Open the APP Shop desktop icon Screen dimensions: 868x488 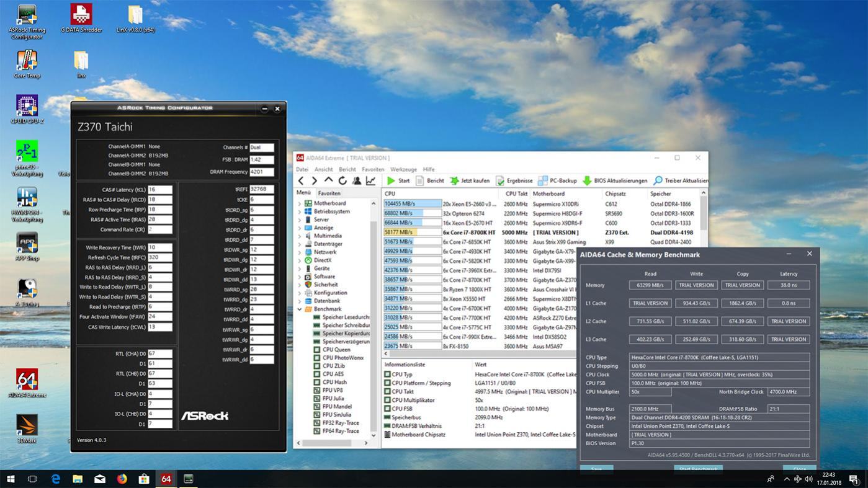coord(27,247)
